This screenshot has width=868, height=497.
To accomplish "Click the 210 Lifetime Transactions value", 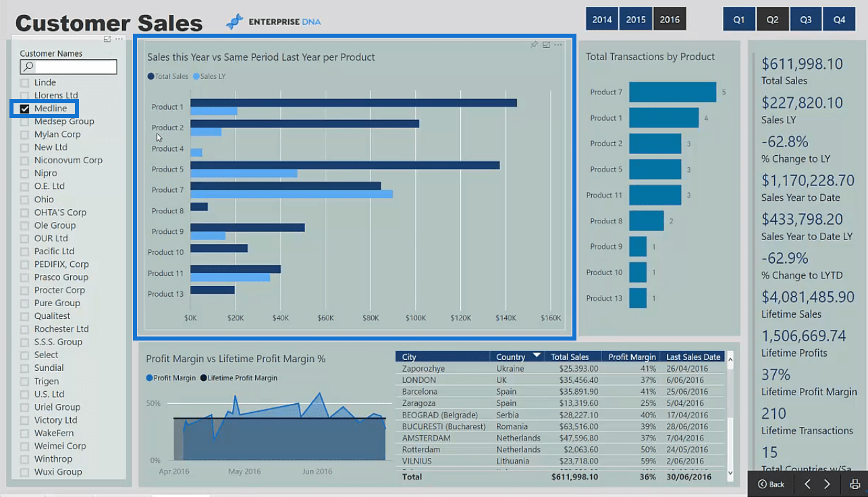I will 774,413.
